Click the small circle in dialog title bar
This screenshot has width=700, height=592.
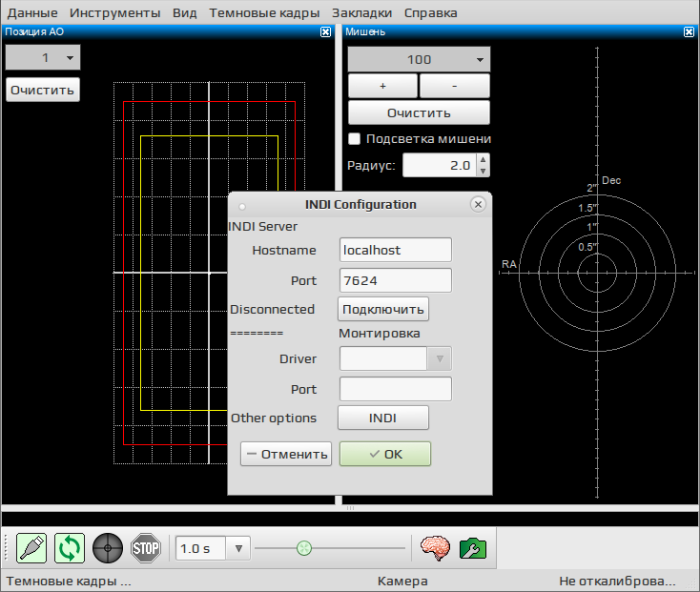242,207
